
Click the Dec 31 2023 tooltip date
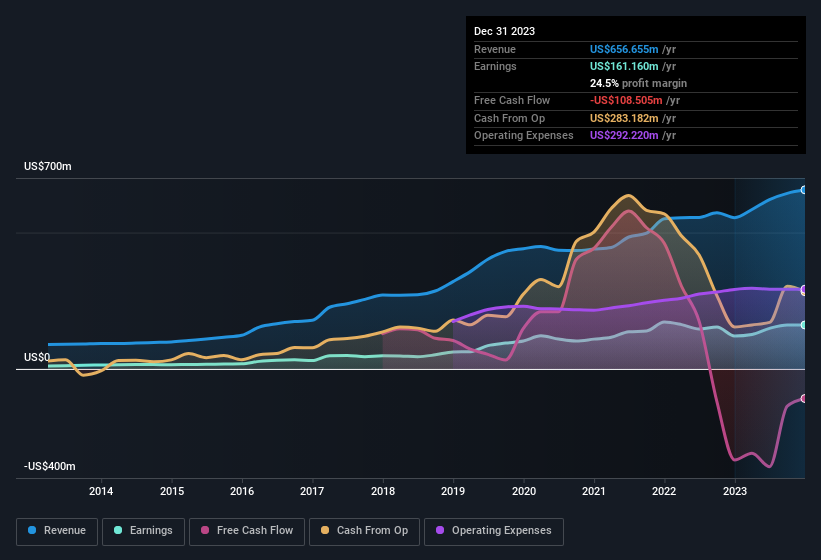[x=504, y=31]
